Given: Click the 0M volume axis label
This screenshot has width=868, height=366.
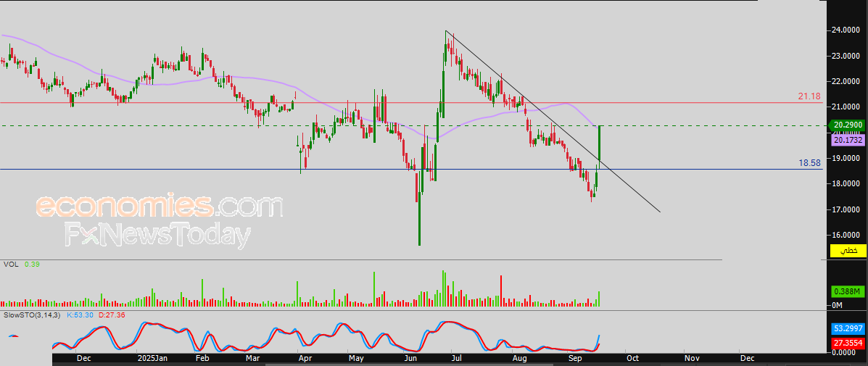Looking at the screenshot, I should (838, 305).
